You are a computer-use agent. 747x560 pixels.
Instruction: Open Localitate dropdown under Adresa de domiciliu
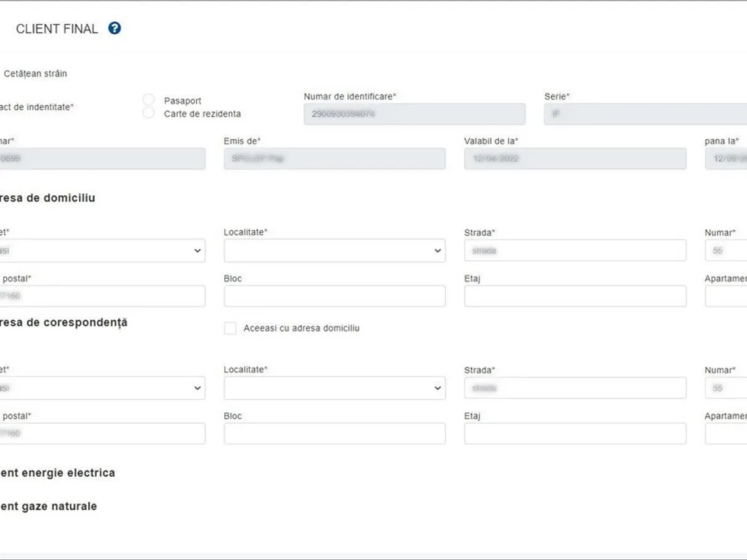334,251
